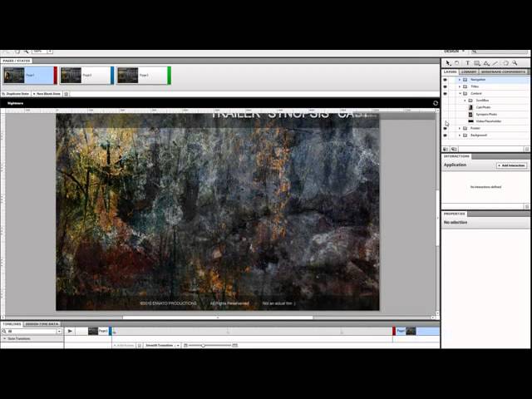532x399 pixels.
Task: Select the Page2 state thumbnail
Action: (x=86, y=76)
